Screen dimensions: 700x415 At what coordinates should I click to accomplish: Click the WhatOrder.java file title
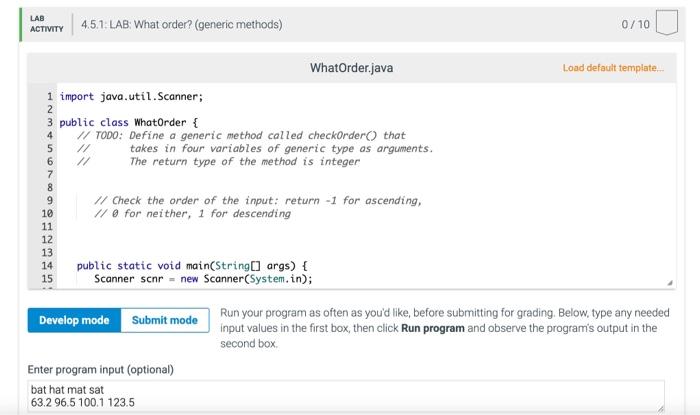352,68
